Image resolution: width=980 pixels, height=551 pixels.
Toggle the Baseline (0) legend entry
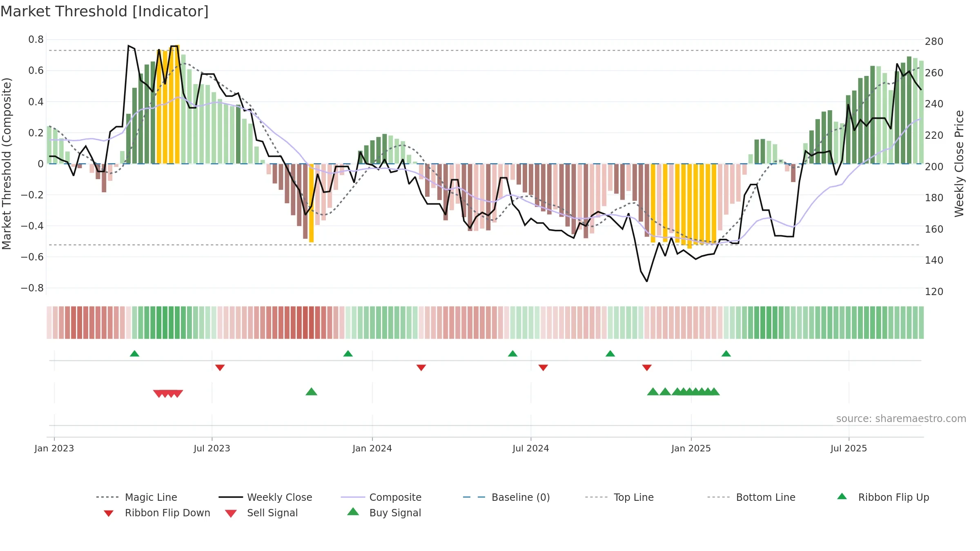(x=506, y=497)
